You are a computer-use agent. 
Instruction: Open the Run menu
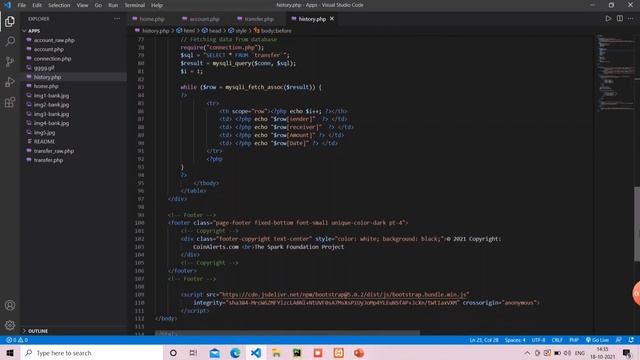pos(113,5)
